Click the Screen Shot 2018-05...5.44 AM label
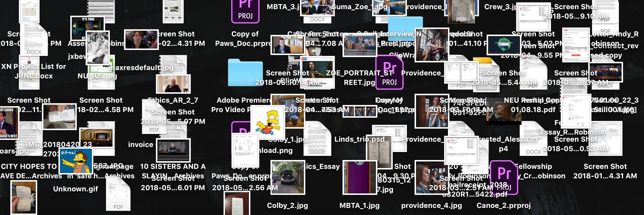The width and height of the screenshot is (644, 215). pyautogui.click(x=504, y=78)
